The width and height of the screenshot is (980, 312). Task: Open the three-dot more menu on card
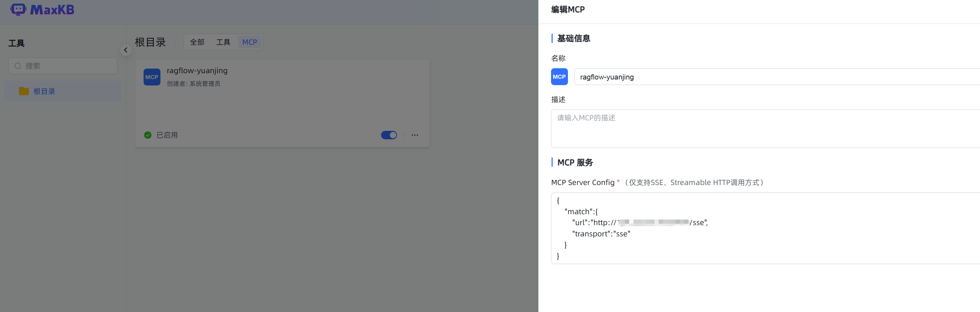[x=415, y=135]
